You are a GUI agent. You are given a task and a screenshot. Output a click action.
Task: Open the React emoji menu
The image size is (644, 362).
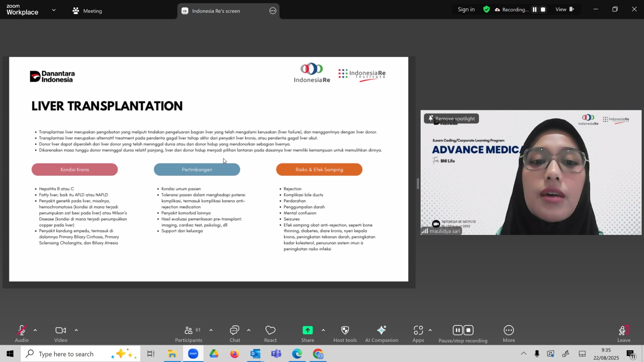[270, 334]
